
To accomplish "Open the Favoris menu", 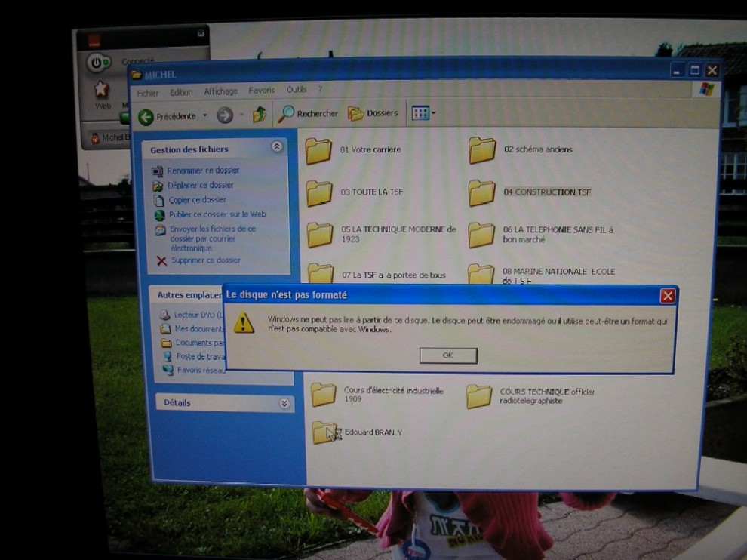I will coord(262,90).
